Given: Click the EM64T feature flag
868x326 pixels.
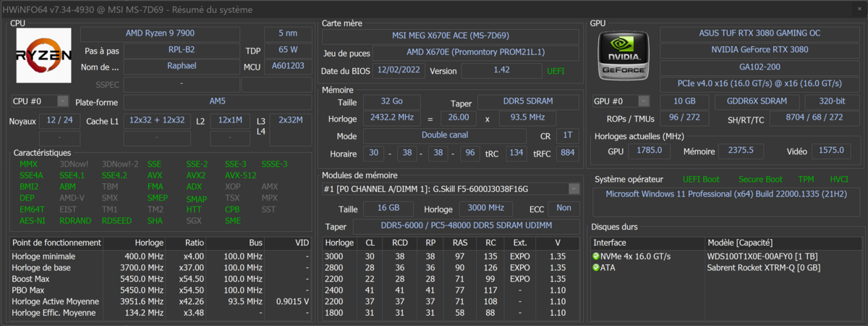Looking at the screenshot, I should (x=32, y=209).
